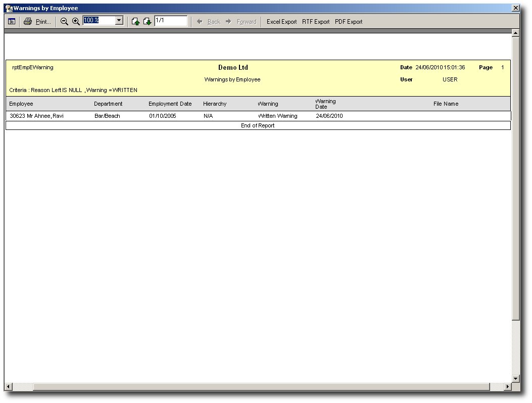Click the window icon in the title bar
The height and width of the screenshot is (403, 532).
click(9, 8)
